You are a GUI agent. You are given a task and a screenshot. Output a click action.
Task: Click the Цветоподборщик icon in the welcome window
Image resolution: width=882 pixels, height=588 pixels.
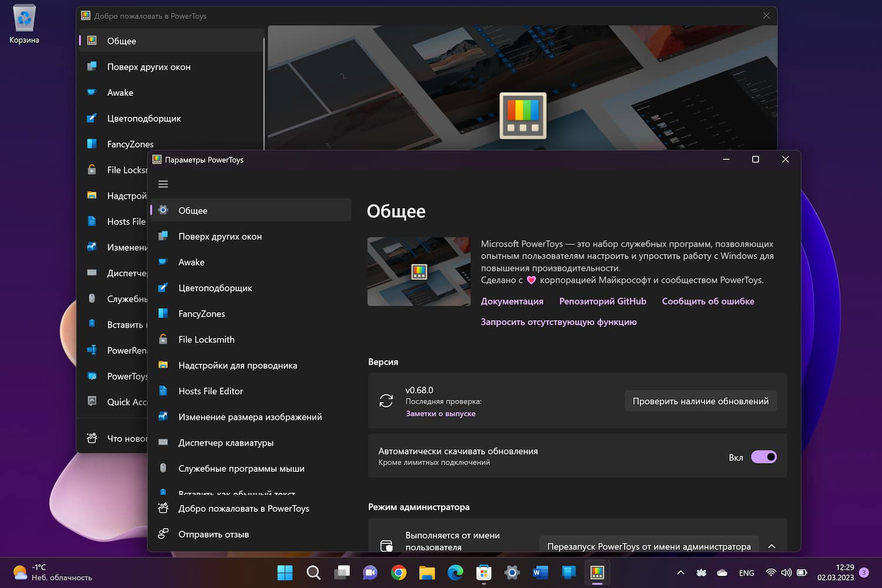(92, 118)
